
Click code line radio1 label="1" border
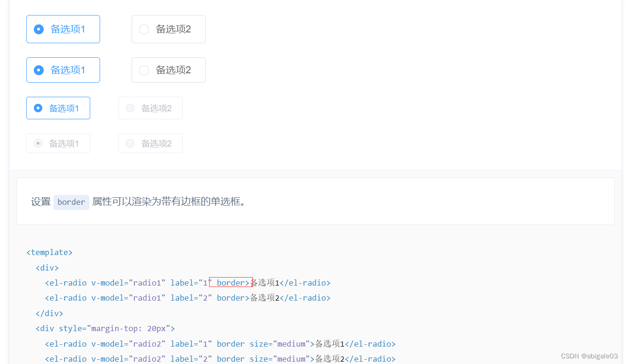[187, 283]
